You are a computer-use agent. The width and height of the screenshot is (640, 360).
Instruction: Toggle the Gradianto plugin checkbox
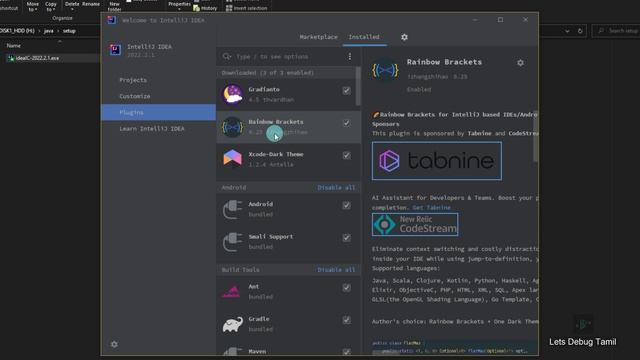coord(346,91)
